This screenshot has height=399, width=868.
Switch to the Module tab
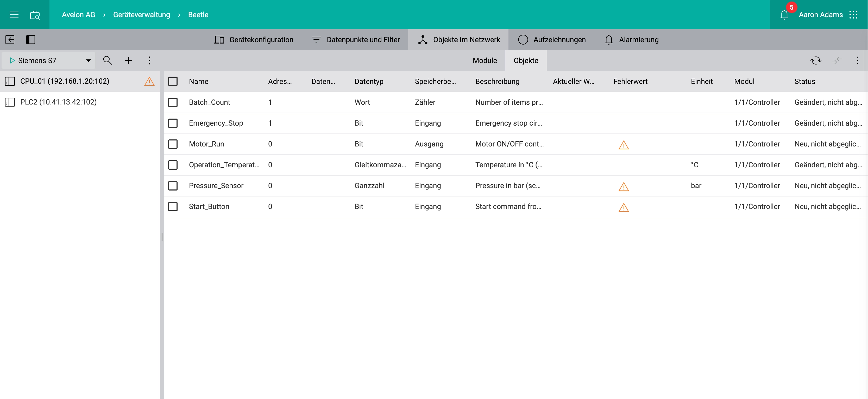coord(485,60)
